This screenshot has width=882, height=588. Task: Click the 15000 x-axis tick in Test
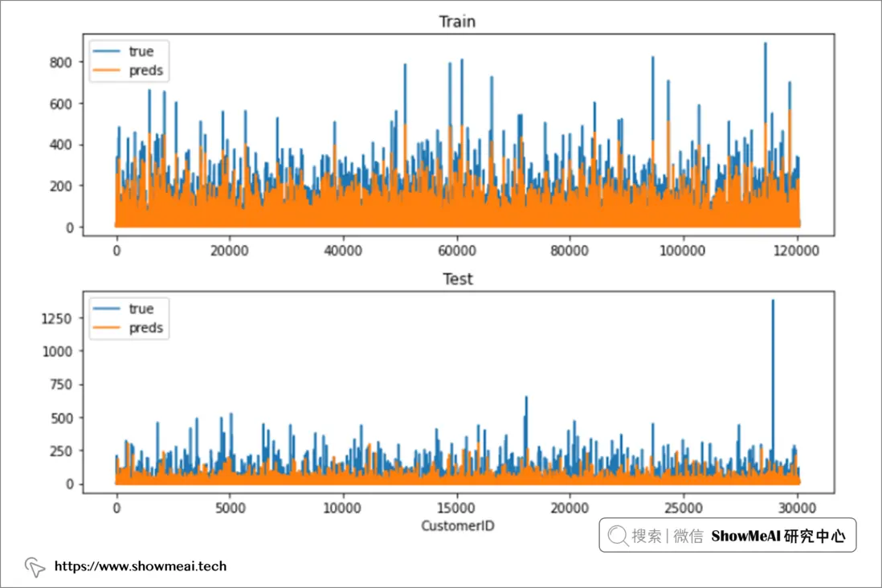pos(456,508)
